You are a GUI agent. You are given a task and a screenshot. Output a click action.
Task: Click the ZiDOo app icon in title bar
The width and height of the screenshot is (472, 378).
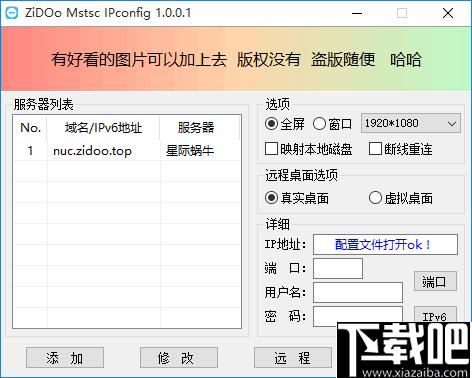tap(12, 13)
